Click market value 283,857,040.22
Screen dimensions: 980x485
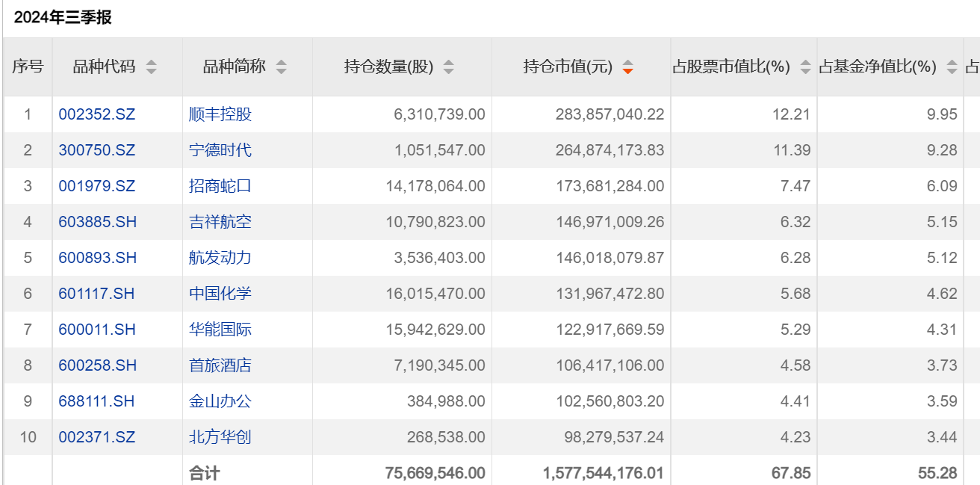610,114
